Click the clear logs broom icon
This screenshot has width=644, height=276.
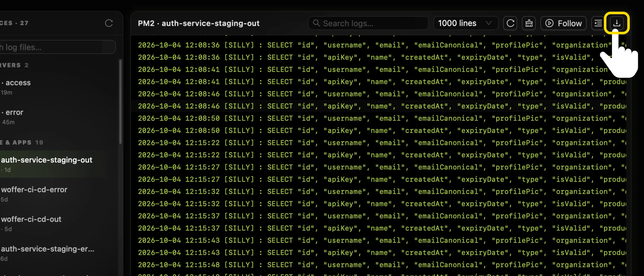coord(529,23)
